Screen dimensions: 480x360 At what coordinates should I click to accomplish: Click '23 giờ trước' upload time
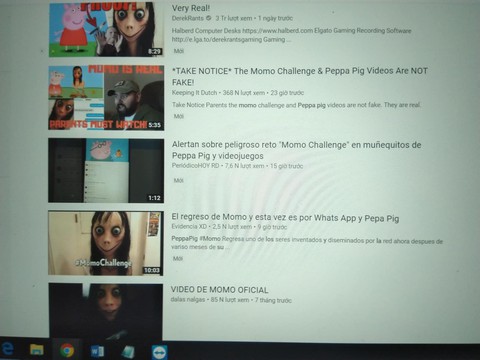click(287, 93)
